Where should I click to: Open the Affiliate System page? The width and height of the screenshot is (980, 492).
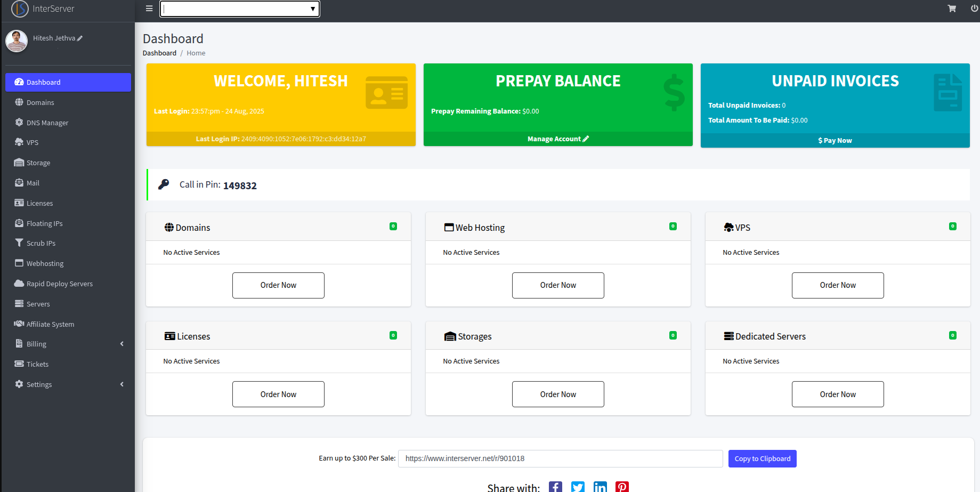click(50, 324)
